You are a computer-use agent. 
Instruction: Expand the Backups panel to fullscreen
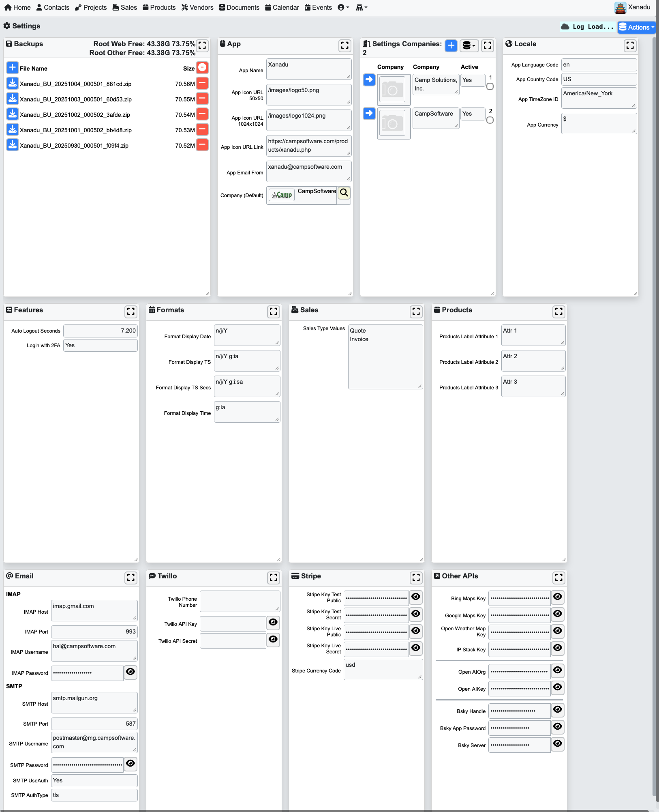(x=203, y=46)
